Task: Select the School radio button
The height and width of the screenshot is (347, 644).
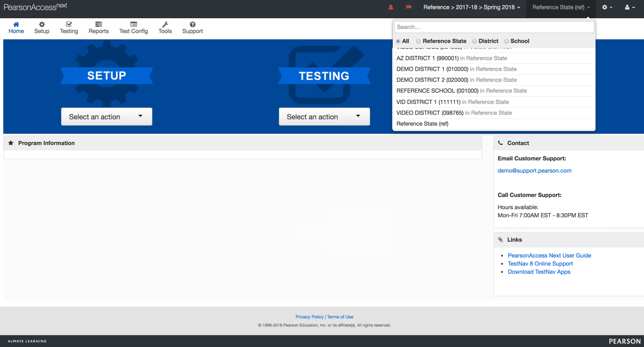Action: tap(507, 41)
